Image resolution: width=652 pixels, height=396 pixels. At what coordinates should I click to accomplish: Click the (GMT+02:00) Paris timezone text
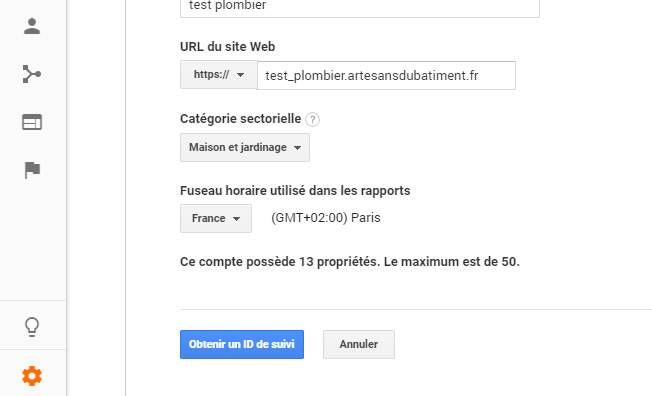[x=326, y=218]
